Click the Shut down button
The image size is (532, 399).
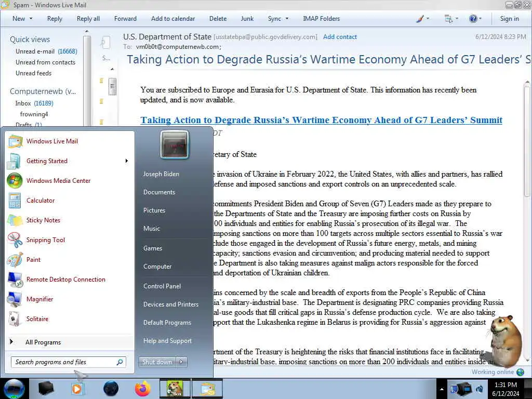click(x=157, y=362)
